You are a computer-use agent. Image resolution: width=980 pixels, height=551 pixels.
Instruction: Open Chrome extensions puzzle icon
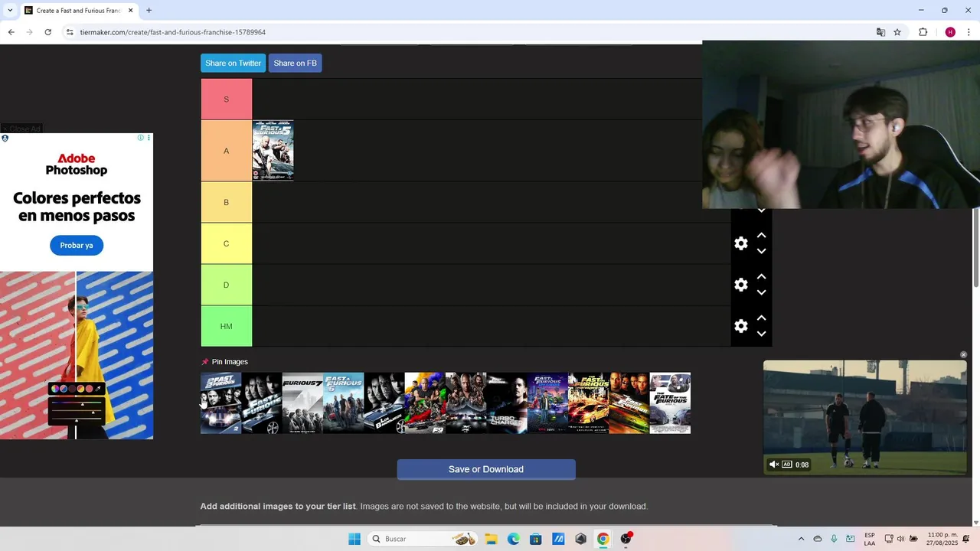point(923,32)
